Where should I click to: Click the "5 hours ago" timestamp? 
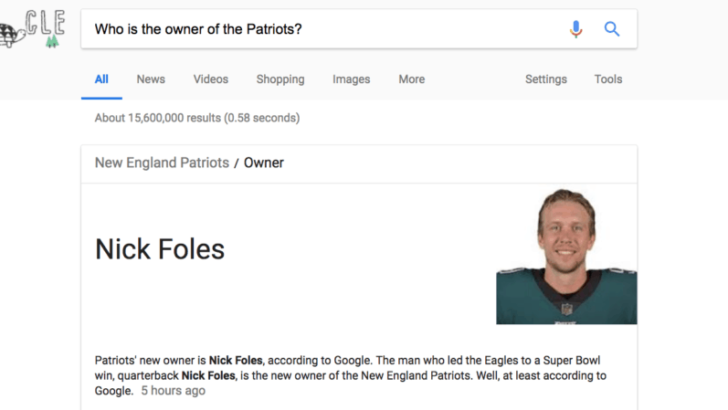(x=174, y=391)
